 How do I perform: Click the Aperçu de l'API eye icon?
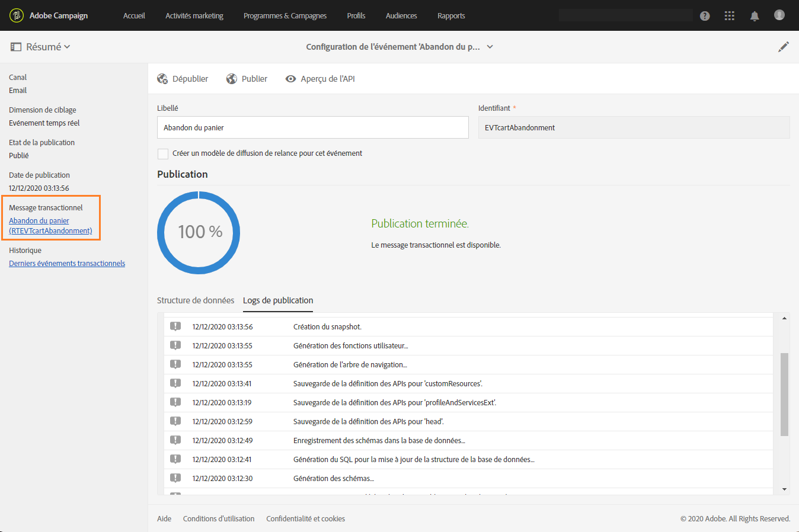290,79
